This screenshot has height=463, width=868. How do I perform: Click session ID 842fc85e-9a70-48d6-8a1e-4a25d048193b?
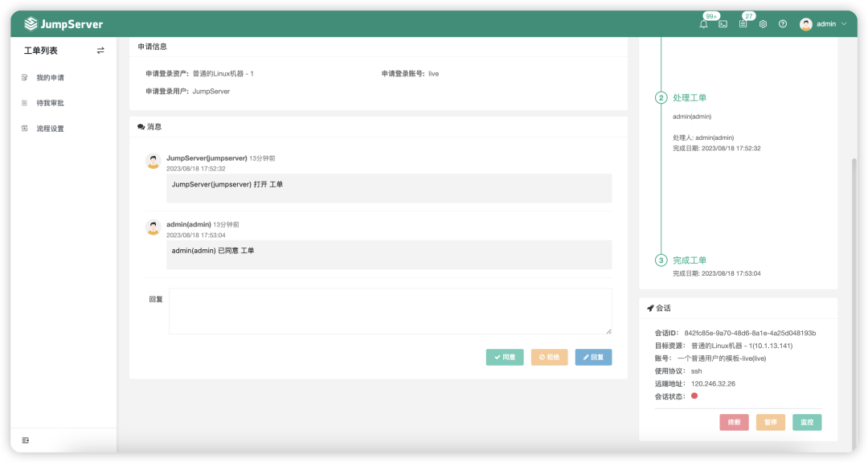click(750, 333)
